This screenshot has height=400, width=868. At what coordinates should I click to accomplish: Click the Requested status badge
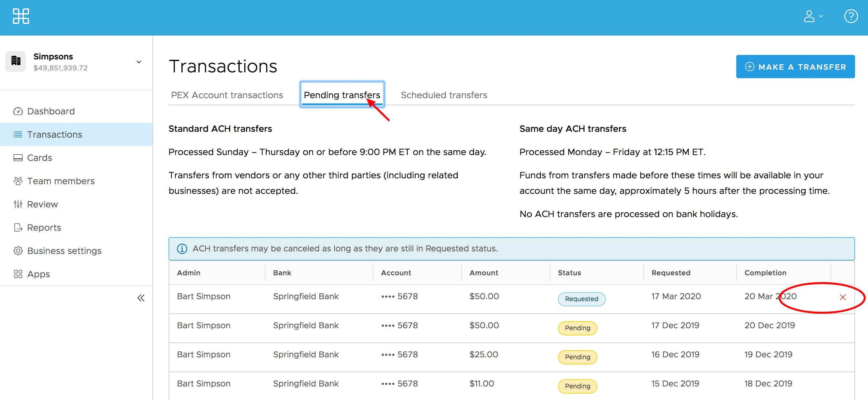pos(581,299)
